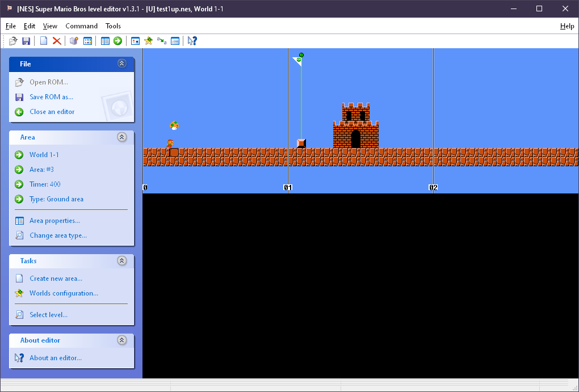Image resolution: width=579 pixels, height=392 pixels.
Task: Click the yellow star worlds configuration toolbar icon
Action: [x=149, y=41]
